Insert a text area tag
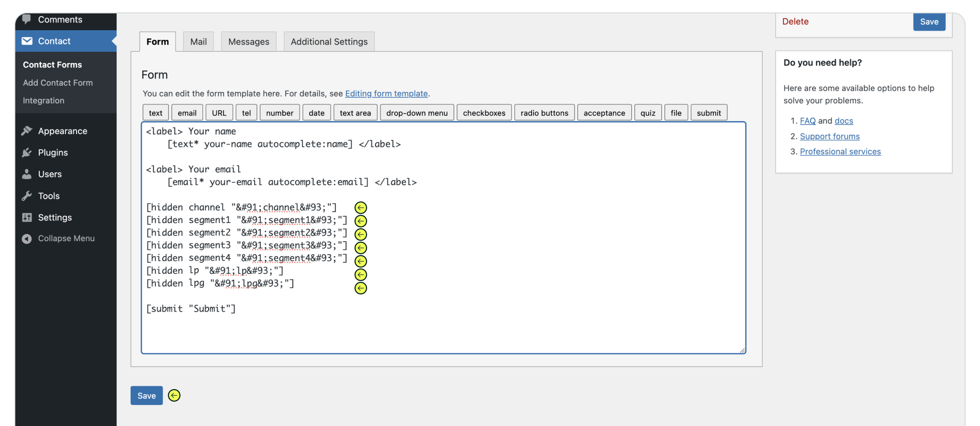Viewport: 980px width, 426px height. coord(356,112)
